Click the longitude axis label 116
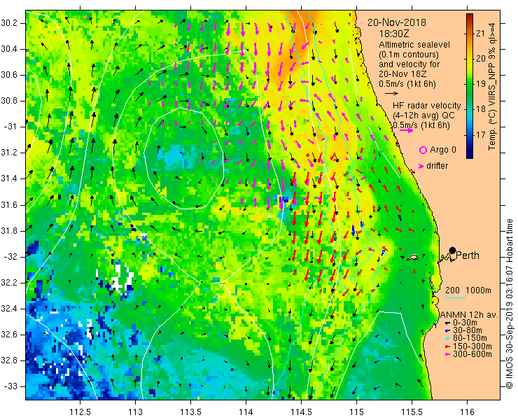518x420 pixels. click(467, 412)
